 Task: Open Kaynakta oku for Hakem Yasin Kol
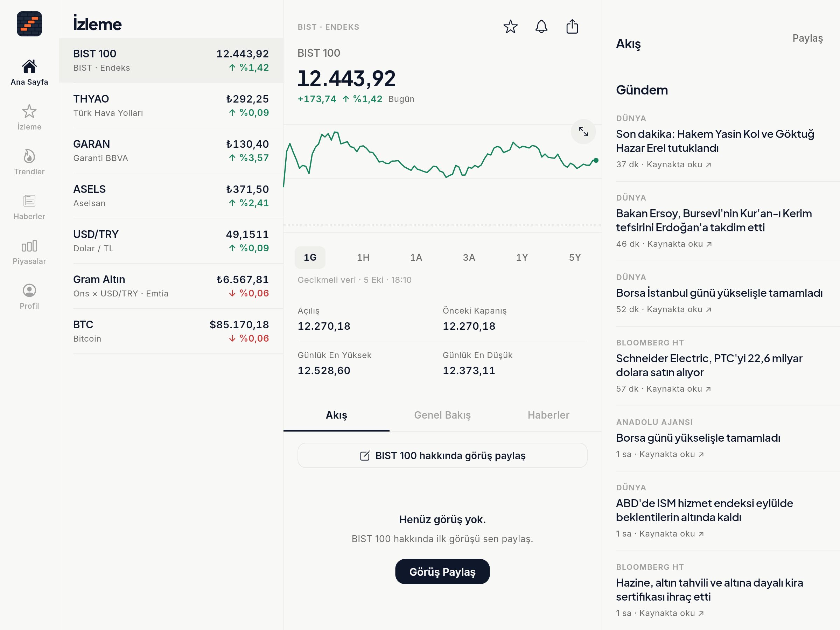click(679, 164)
